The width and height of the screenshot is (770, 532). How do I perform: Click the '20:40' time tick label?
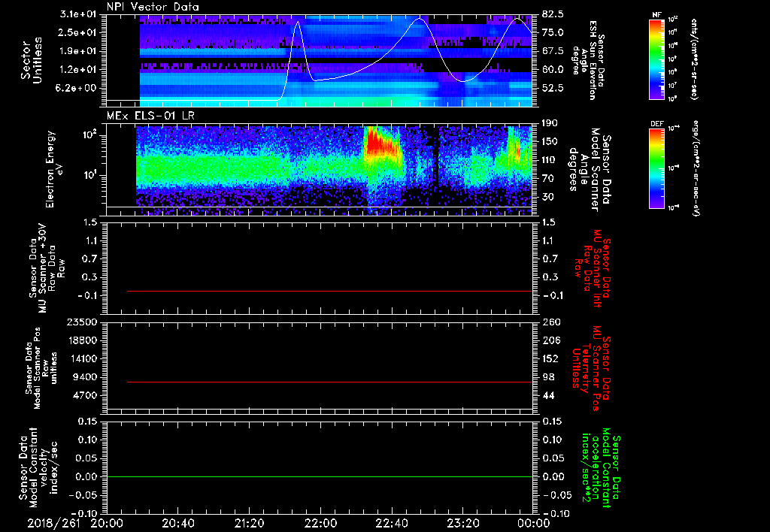(x=177, y=523)
